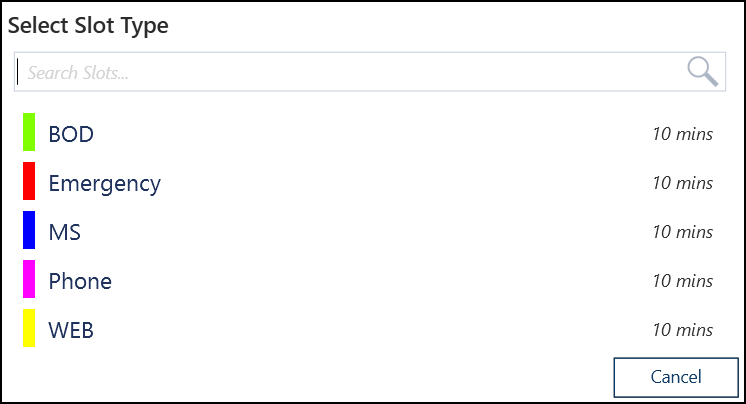The image size is (746, 404).
Task: Click the 10 mins duration for MS
Action: 682,232
